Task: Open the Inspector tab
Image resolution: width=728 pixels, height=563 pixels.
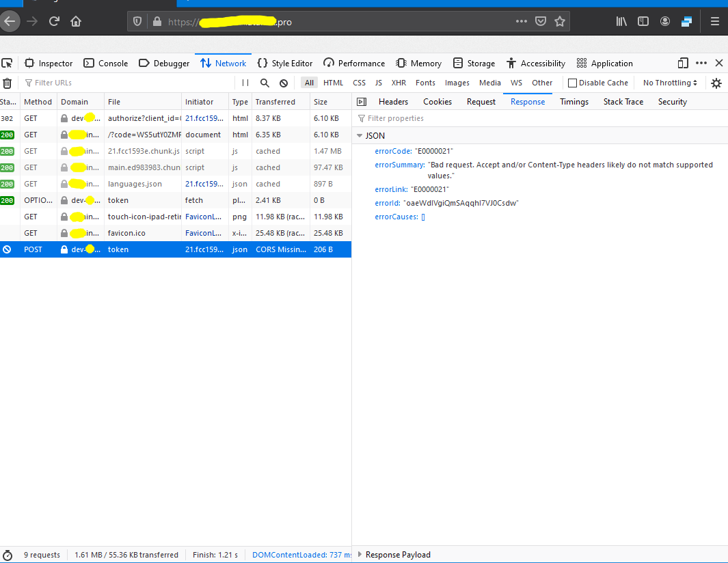Action: 49,63
